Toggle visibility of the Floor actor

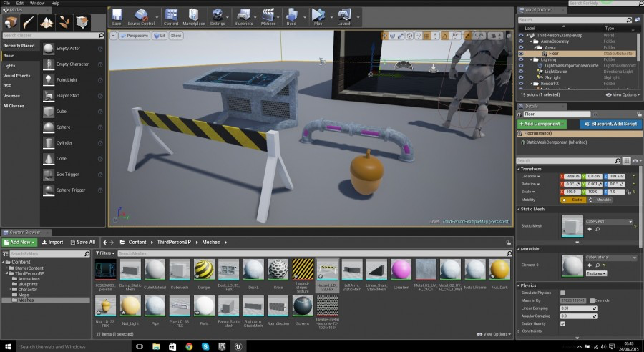click(x=521, y=54)
